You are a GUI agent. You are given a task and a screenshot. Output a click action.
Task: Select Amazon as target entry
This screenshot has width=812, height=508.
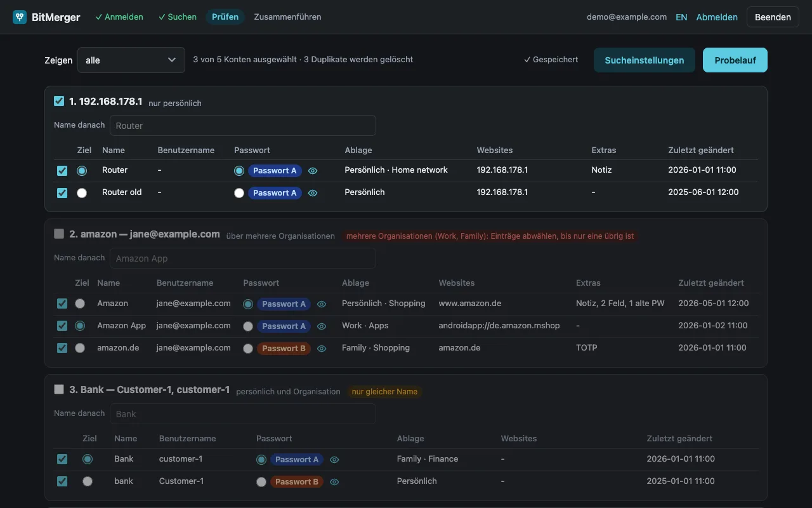[x=80, y=304]
